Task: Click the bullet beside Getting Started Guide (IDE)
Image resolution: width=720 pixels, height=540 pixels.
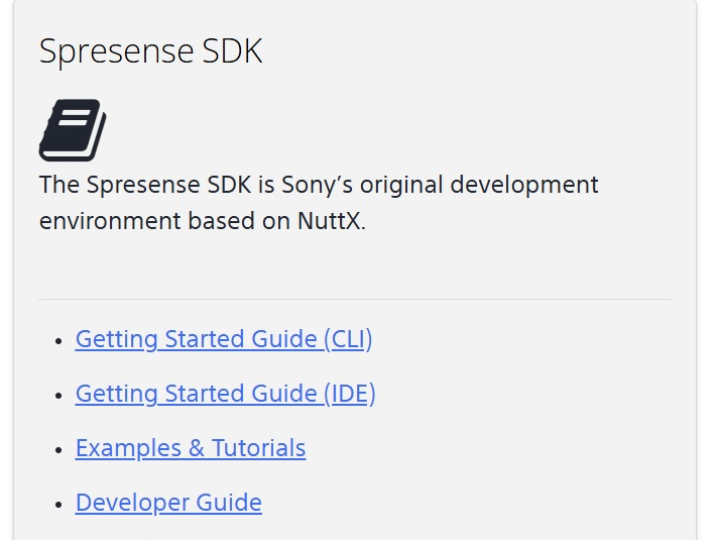Action: click(59, 395)
